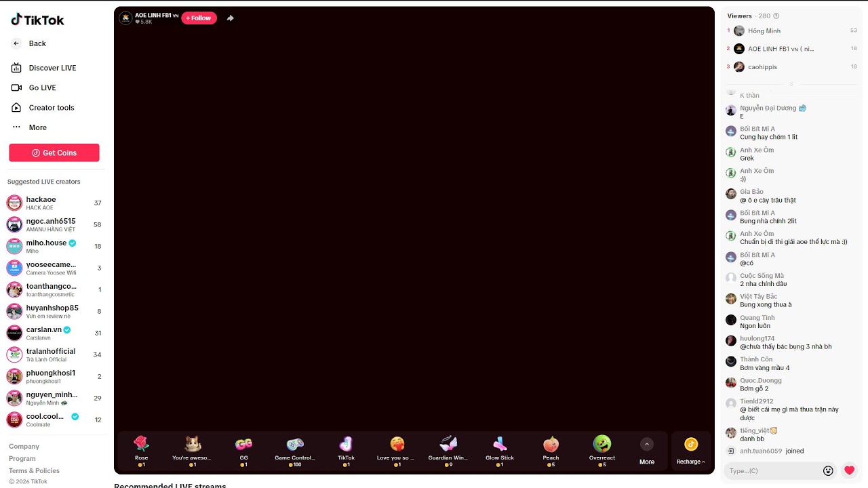The height and width of the screenshot is (488, 868).
Task: Click in the chat Type... field
Action: pyautogui.click(x=773, y=470)
